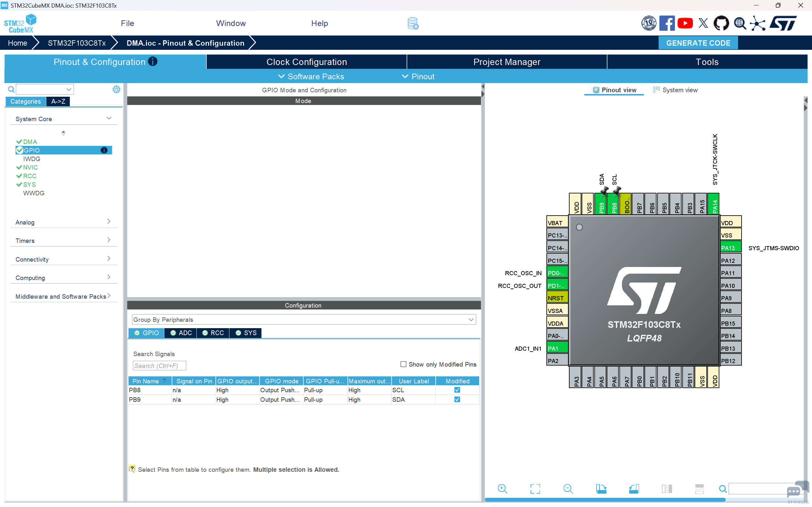Screen dimensions: 812x507
Task: Toggle Modified checkbox for PB9 row
Action: [457, 400]
